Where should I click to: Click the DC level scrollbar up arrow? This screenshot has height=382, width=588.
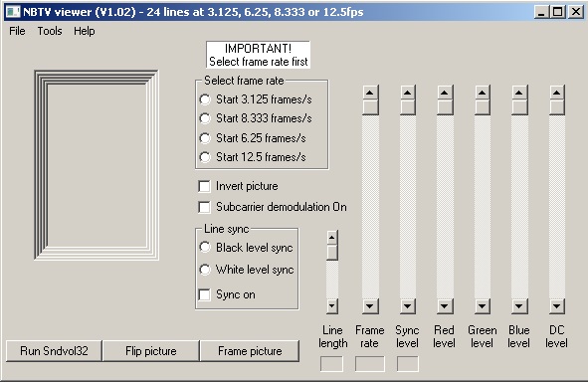556,93
